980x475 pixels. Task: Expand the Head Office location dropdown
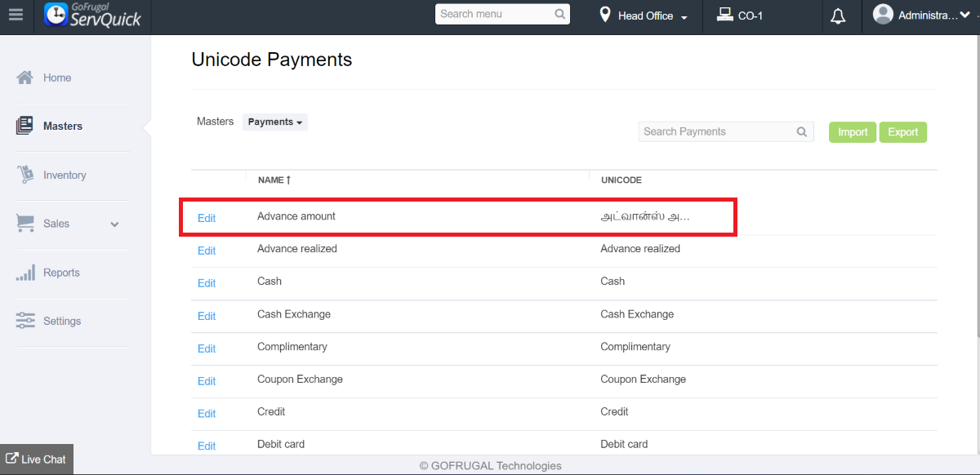[x=645, y=16]
